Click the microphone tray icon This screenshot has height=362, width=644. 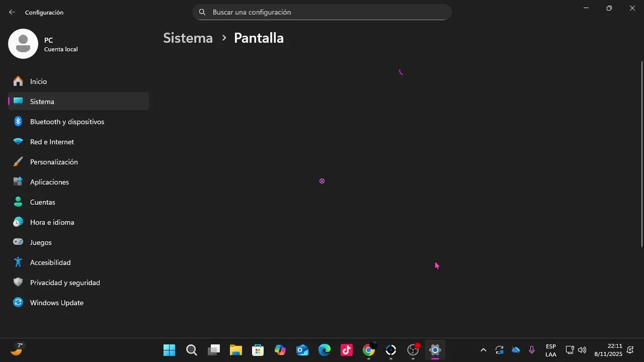(532, 350)
